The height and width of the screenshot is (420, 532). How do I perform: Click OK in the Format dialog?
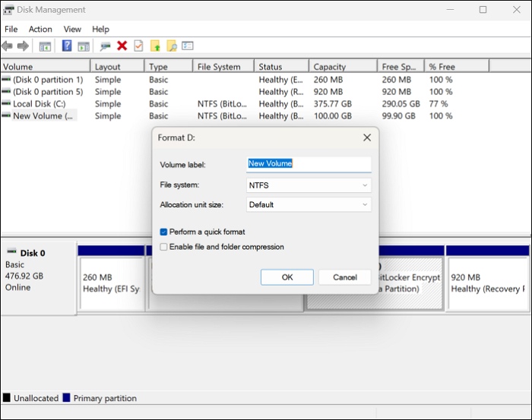pos(287,277)
